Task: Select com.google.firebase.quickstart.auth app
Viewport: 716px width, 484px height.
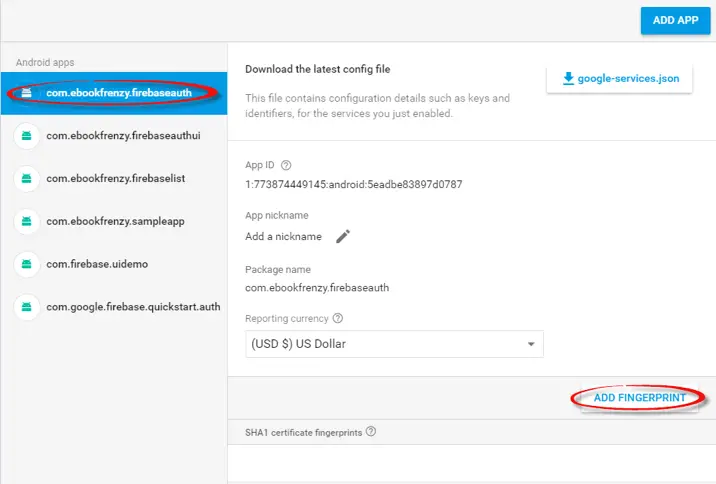Action: [133, 308]
